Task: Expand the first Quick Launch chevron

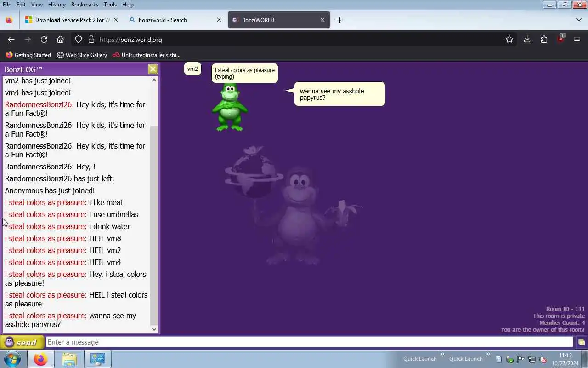Action: click(x=442, y=354)
